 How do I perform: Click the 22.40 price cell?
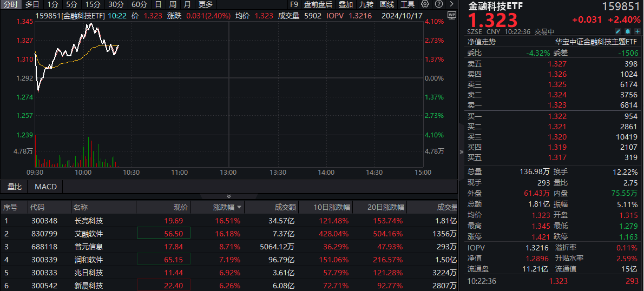pyautogui.click(x=164, y=285)
